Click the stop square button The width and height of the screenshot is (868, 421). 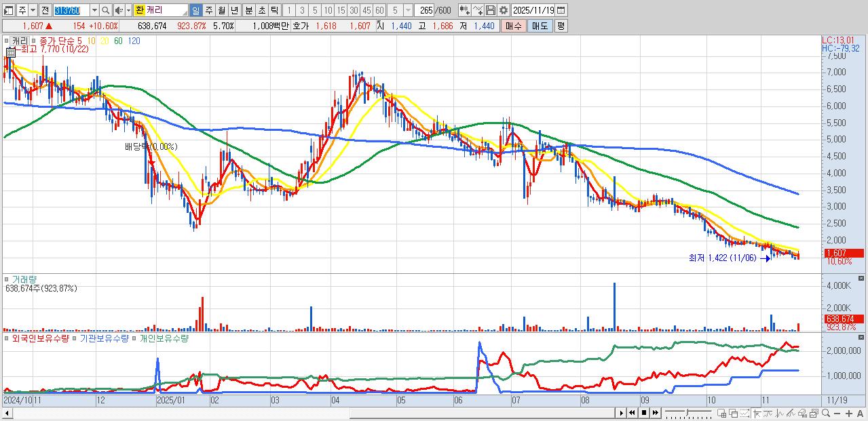(643, 413)
